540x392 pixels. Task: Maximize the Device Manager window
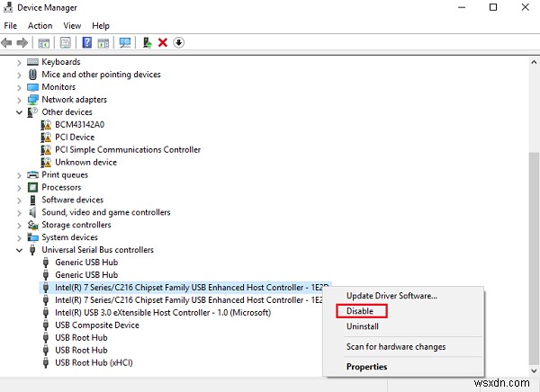pos(493,7)
